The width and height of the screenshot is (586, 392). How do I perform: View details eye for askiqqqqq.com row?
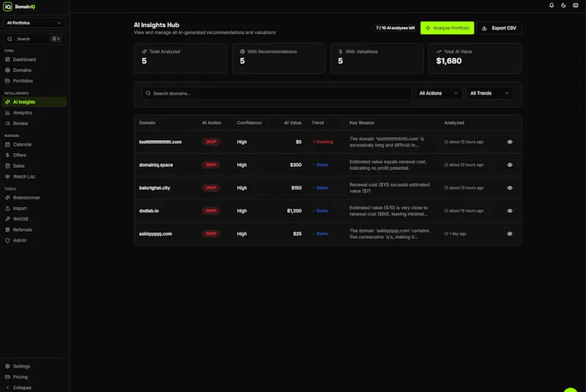coord(510,234)
